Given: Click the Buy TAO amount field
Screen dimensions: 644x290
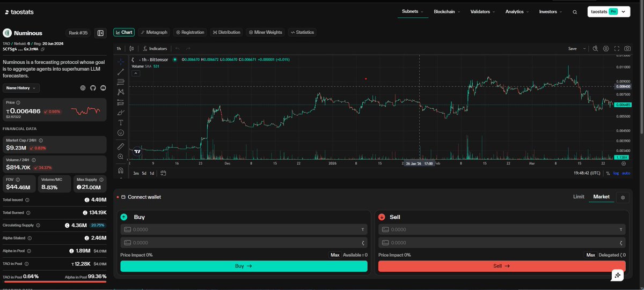Looking at the screenshot, I should pos(244,229).
